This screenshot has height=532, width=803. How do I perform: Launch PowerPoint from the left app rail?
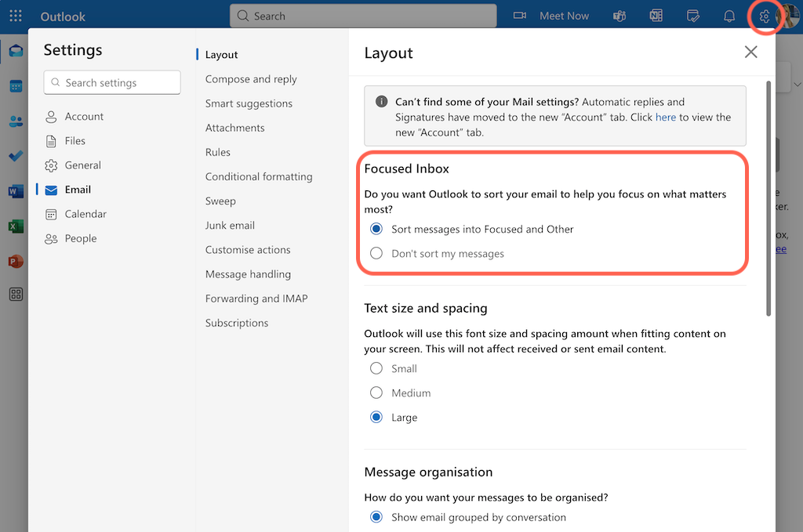tap(16, 261)
